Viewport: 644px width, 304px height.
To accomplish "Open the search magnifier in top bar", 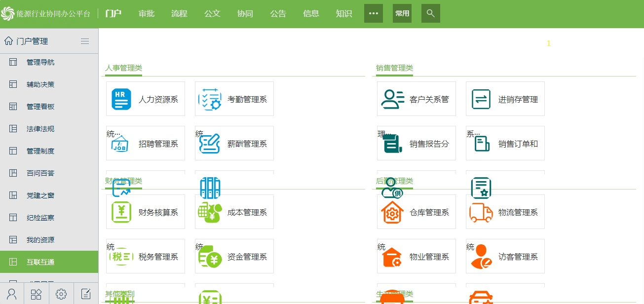I will (x=430, y=13).
